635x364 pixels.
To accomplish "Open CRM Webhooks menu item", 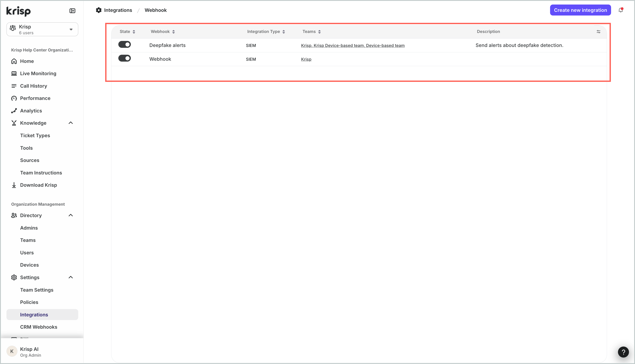I will click(x=39, y=327).
